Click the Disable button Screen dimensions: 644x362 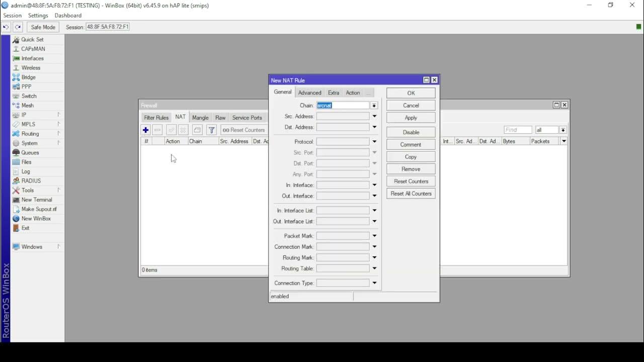411,132
